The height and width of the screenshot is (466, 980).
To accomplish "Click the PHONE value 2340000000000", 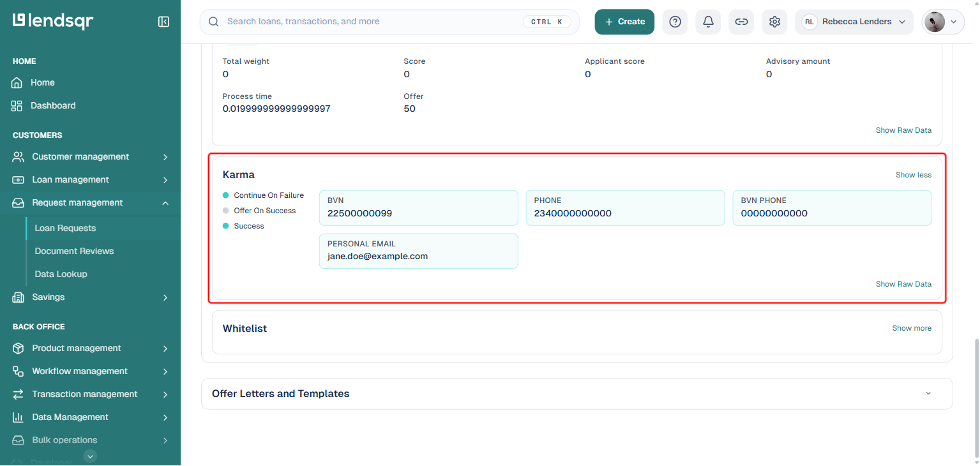I will pyautogui.click(x=573, y=214).
